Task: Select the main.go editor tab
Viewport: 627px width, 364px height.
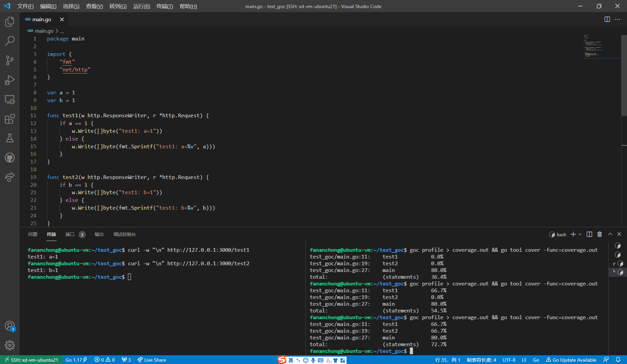Action: point(44,20)
